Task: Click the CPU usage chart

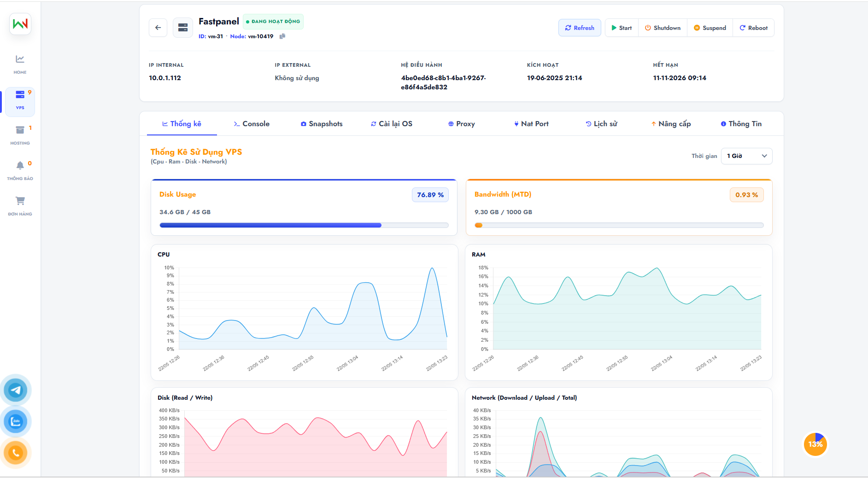Action: (304, 313)
